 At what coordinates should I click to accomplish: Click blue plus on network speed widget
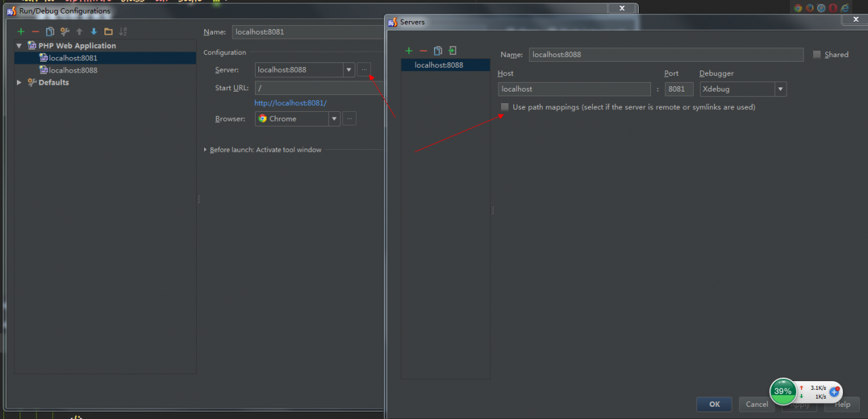[x=834, y=392]
